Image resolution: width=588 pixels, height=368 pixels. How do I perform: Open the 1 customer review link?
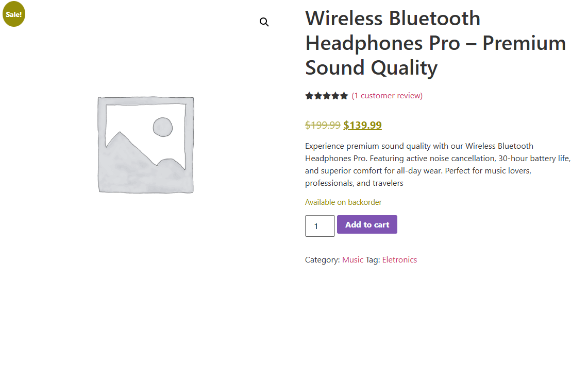[x=387, y=96]
